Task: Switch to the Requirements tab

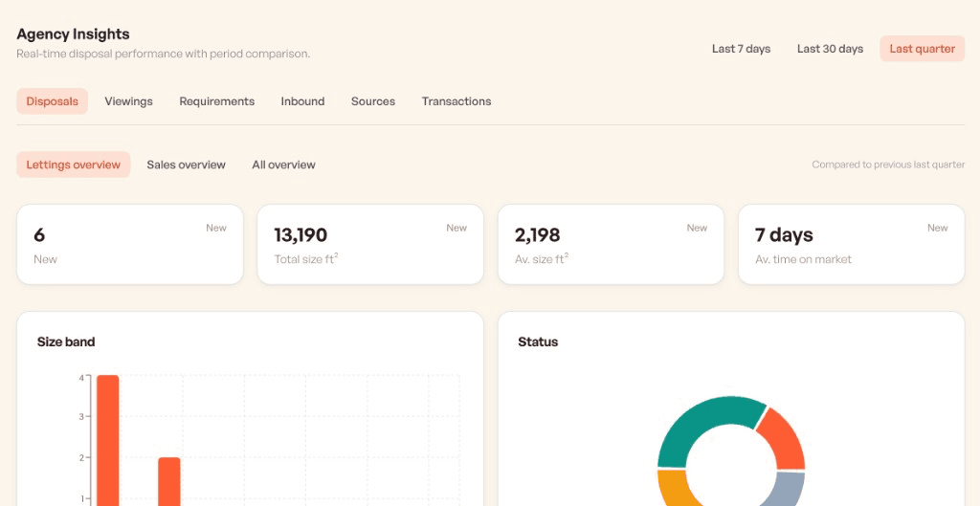Action: click(x=217, y=101)
